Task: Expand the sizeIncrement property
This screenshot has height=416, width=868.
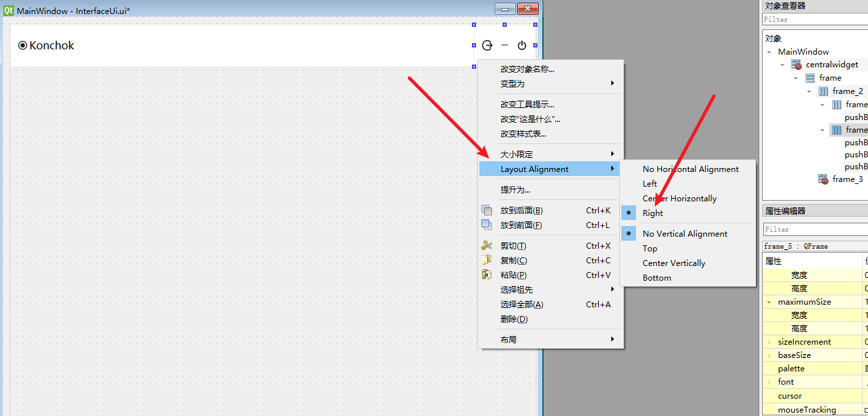Action: tap(769, 342)
